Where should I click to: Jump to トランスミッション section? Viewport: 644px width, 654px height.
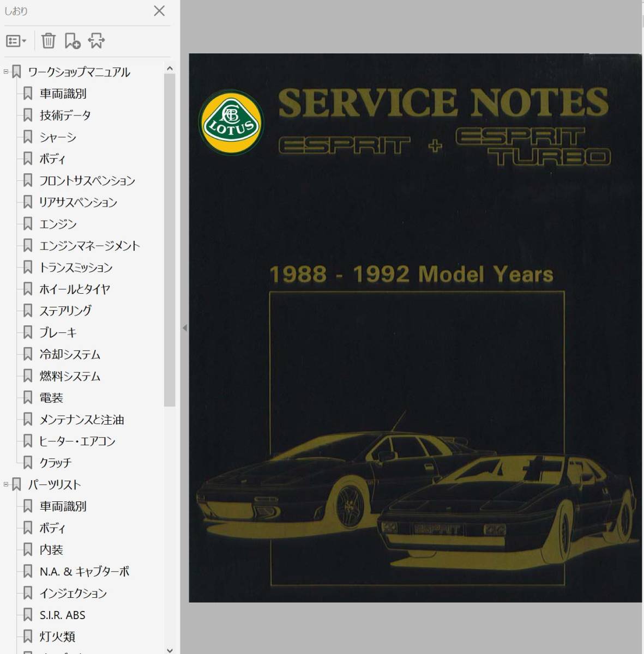click(76, 268)
